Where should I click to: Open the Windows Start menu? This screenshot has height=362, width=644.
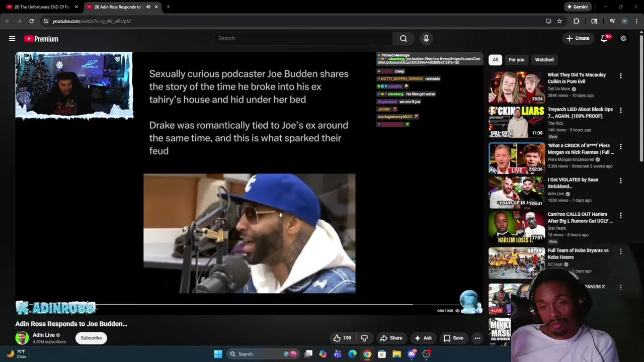pyautogui.click(x=218, y=354)
